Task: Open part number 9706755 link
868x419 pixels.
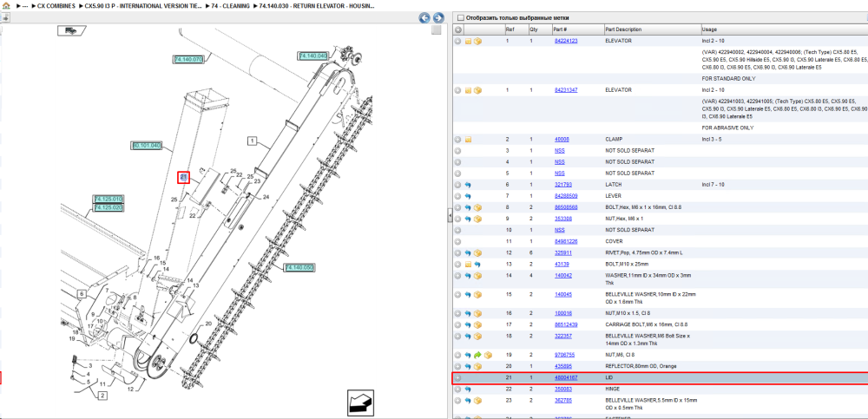Action: click(x=564, y=355)
